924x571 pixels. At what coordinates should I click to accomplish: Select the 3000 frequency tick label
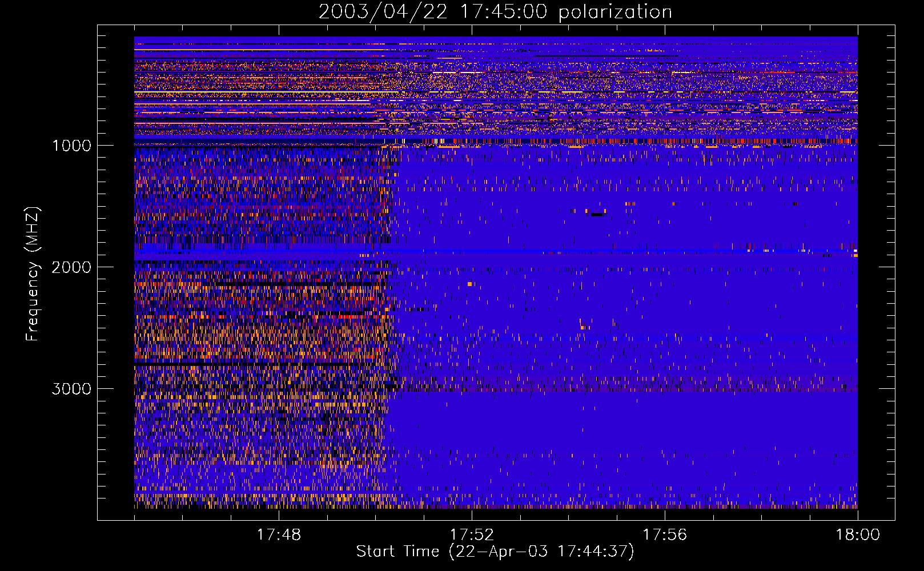click(x=71, y=389)
